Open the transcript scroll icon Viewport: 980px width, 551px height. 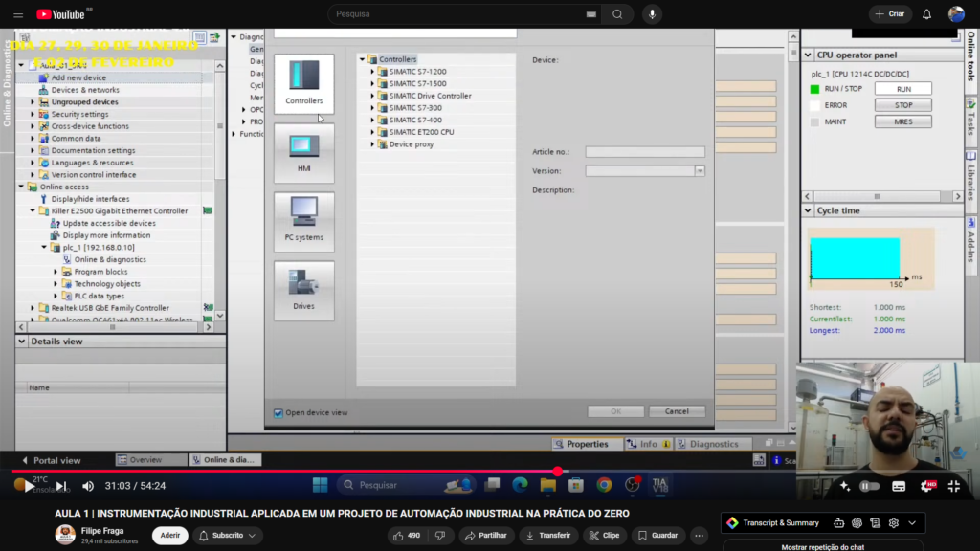pos(875,523)
